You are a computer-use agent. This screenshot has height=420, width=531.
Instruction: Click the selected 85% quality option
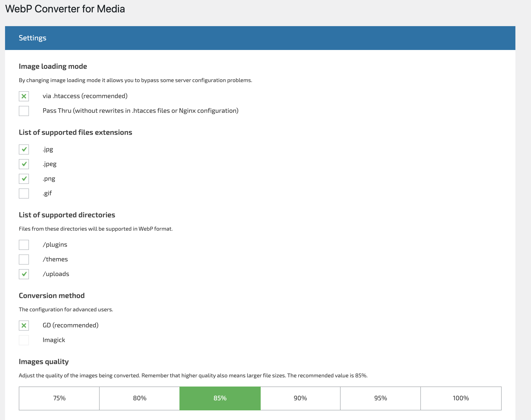(220, 398)
